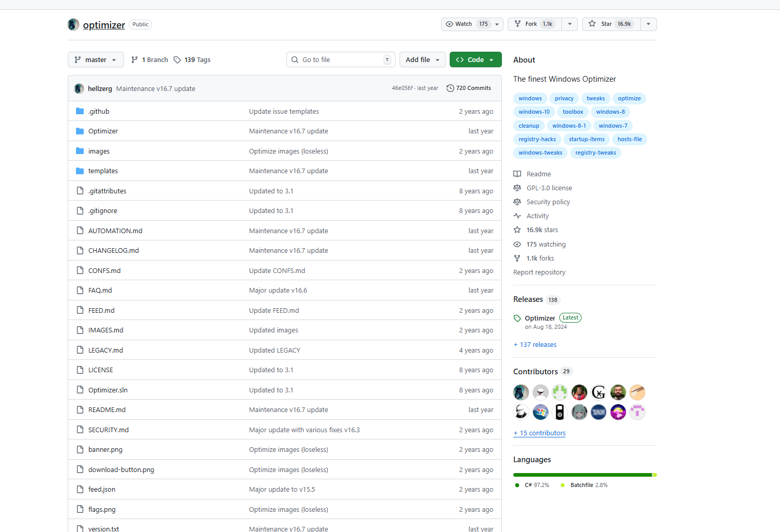
Task: Open the banner.png file
Action: [x=105, y=450]
